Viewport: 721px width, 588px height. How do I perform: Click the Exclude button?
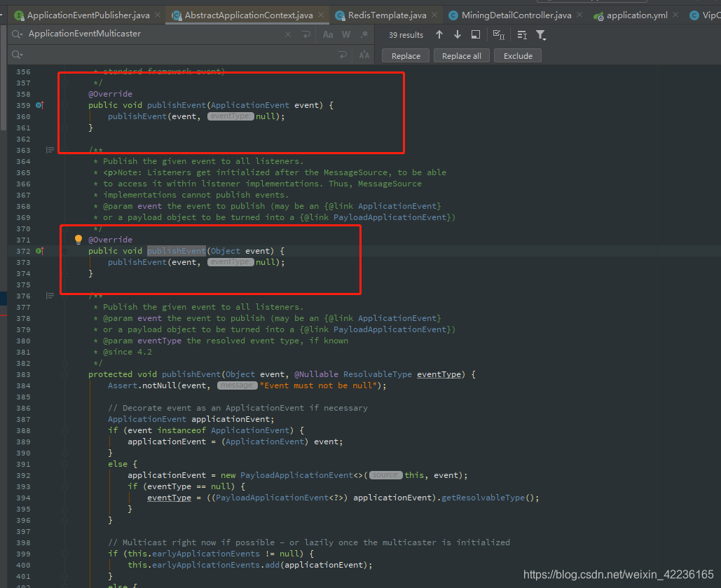tap(518, 55)
